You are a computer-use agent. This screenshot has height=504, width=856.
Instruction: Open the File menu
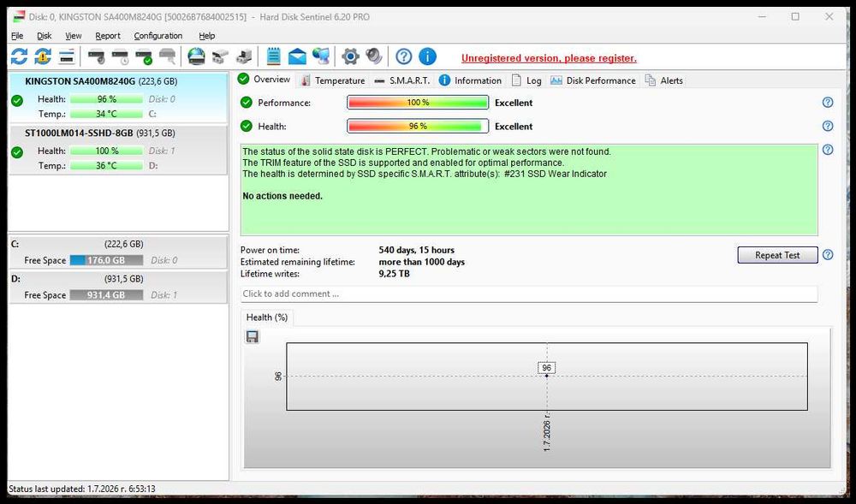(17, 35)
